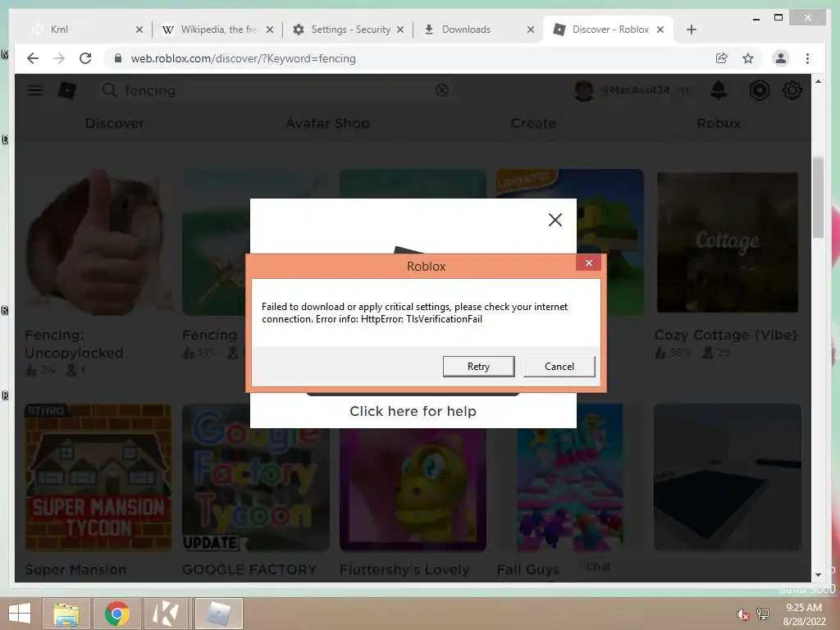Open network status tray icon
The image size is (840, 630).
763,614
